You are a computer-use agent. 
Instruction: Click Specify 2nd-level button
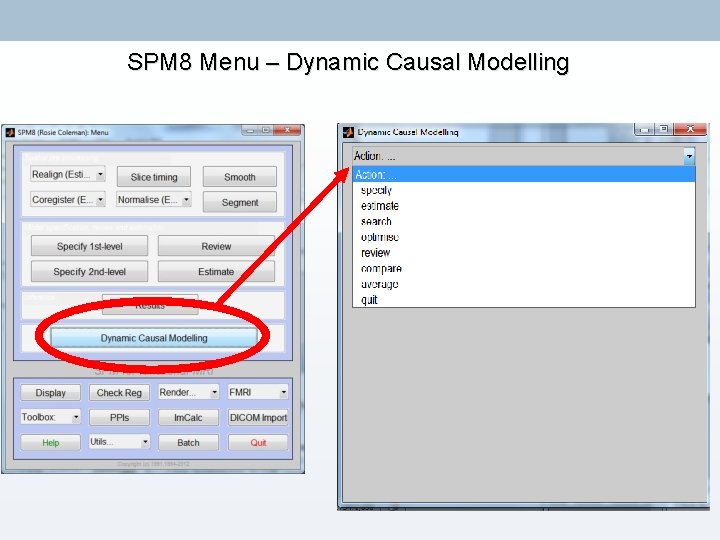(x=90, y=271)
